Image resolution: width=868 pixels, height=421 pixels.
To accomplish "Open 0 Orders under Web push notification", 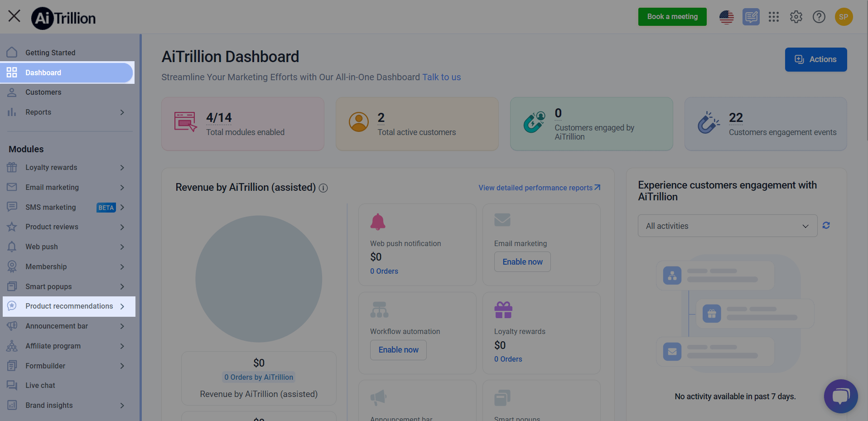I will tap(384, 271).
